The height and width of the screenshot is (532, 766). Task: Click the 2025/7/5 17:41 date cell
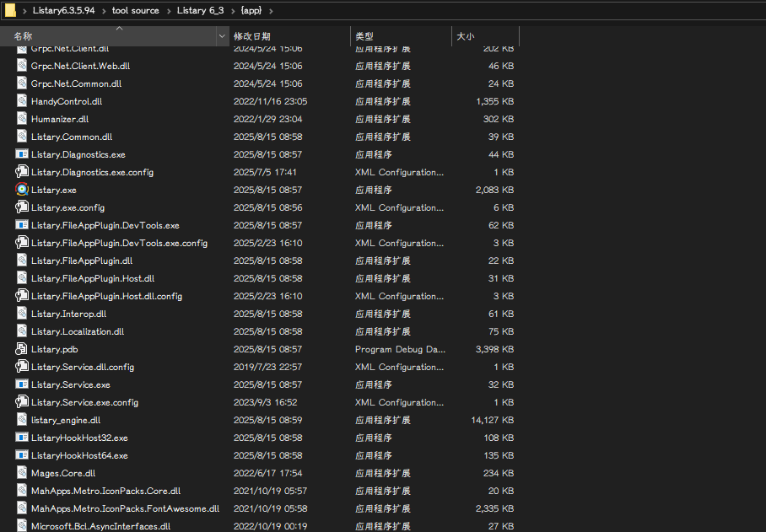click(x=265, y=172)
